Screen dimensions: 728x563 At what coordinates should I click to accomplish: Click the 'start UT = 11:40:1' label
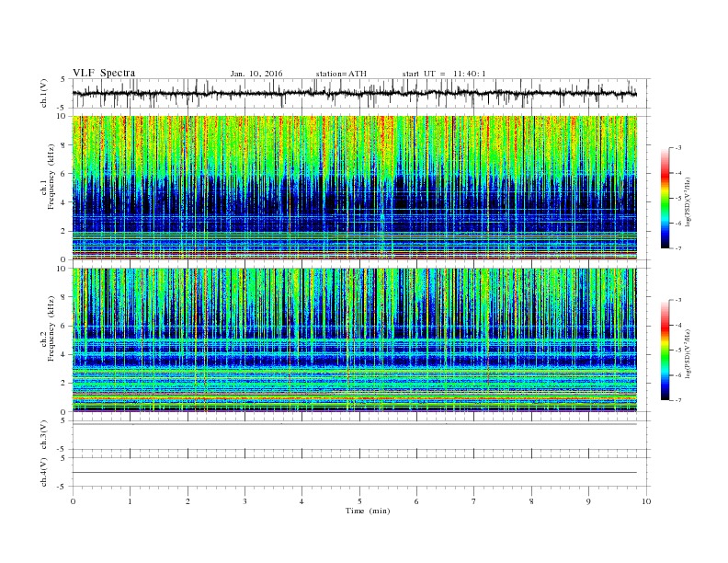tap(444, 74)
